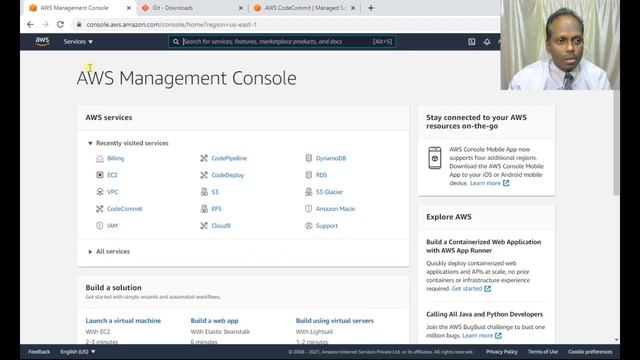Click the AWS logo in the navigation bar
Viewport: 640px width, 360px height.
(x=42, y=41)
